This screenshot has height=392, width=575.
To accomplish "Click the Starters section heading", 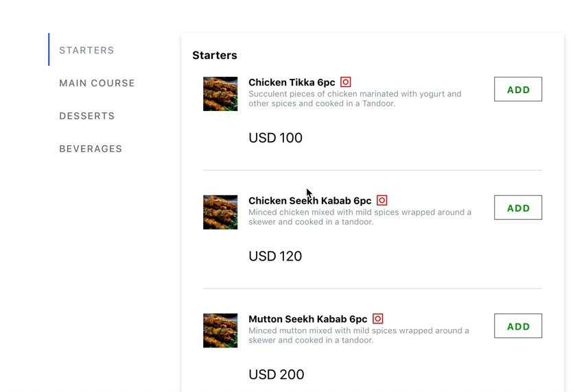I will tap(215, 56).
